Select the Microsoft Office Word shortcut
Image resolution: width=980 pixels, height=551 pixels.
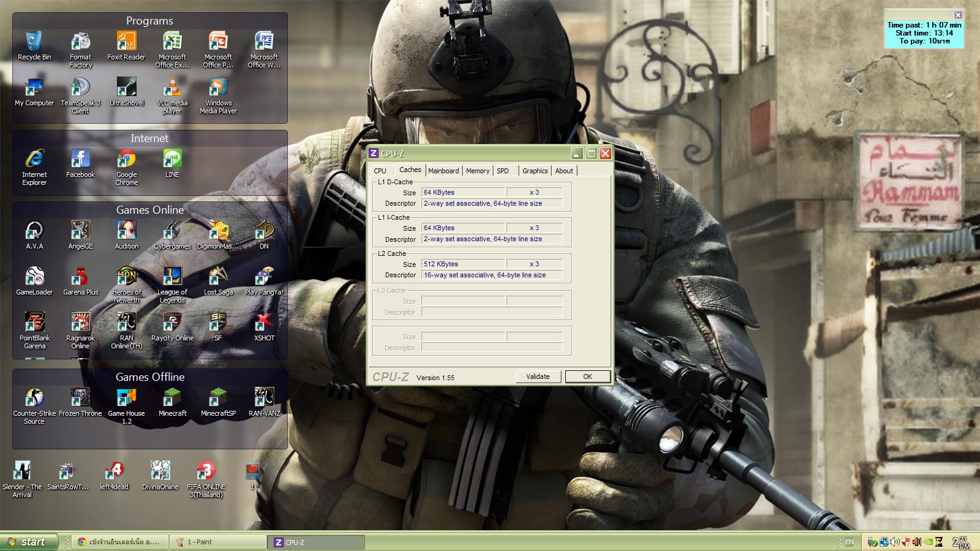[x=264, y=50]
